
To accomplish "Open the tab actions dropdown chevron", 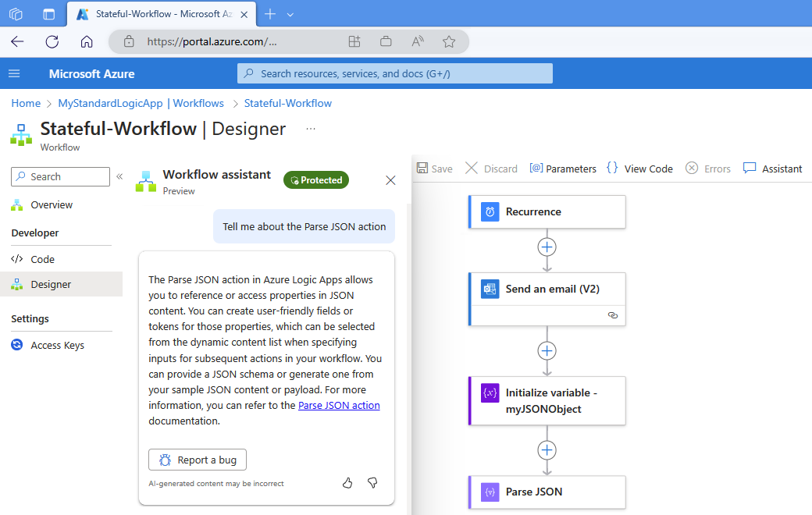I will [290, 15].
